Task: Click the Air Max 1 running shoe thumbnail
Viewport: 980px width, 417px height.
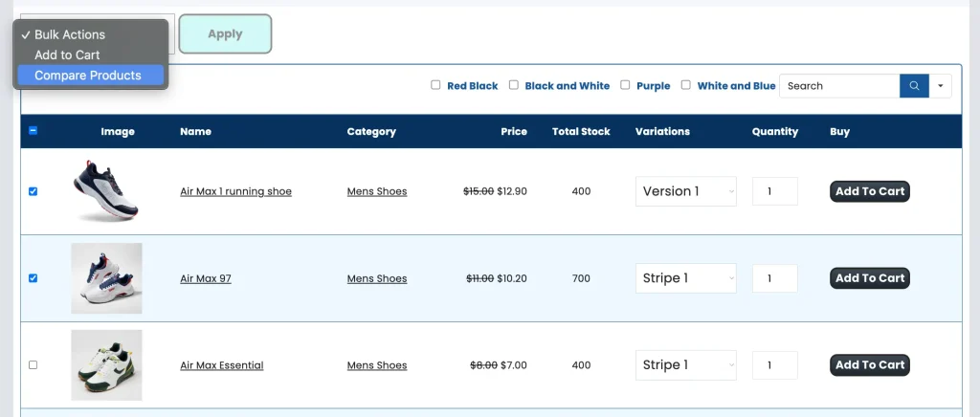Action: tap(106, 191)
